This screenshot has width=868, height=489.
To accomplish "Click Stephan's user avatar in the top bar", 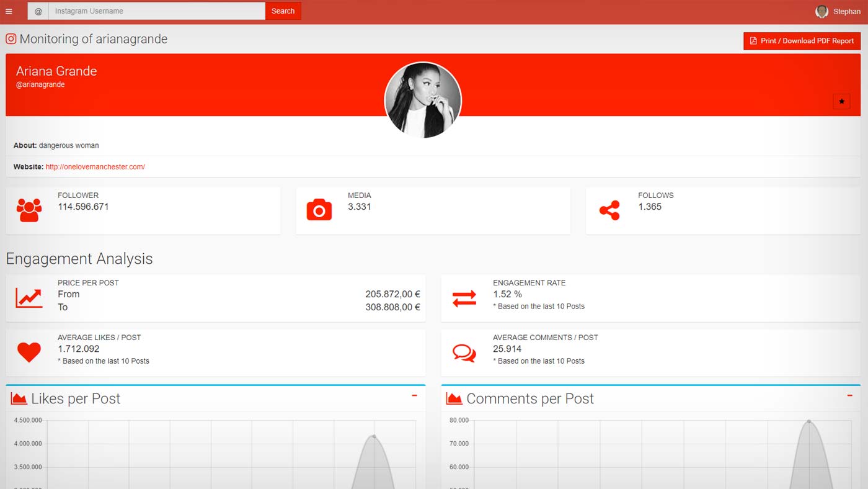I will [822, 11].
